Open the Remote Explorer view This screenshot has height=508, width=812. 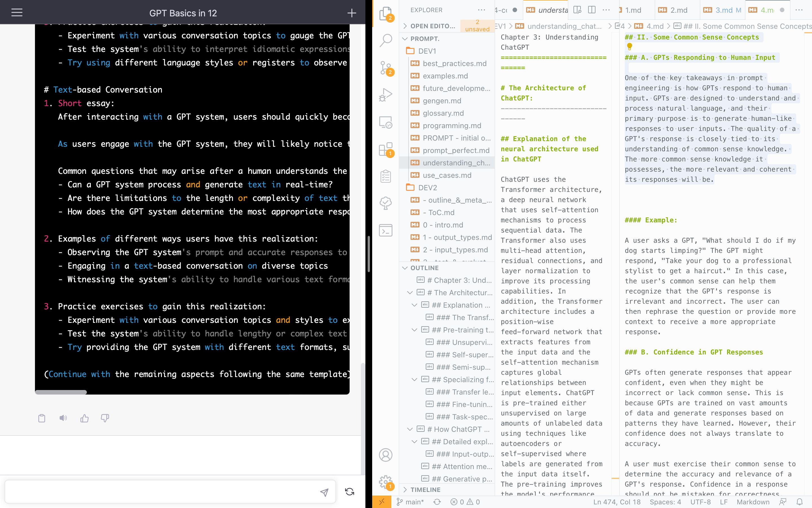click(385, 122)
